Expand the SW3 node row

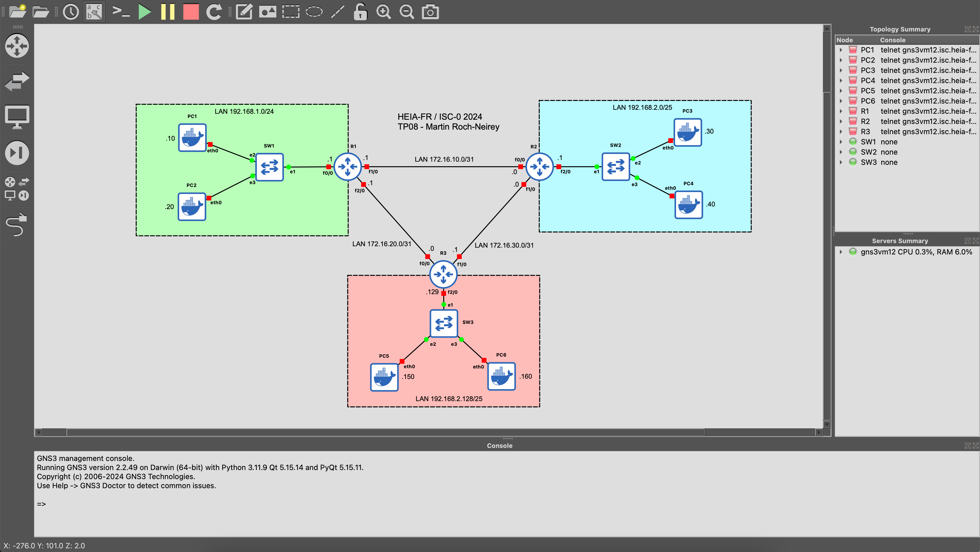841,162
